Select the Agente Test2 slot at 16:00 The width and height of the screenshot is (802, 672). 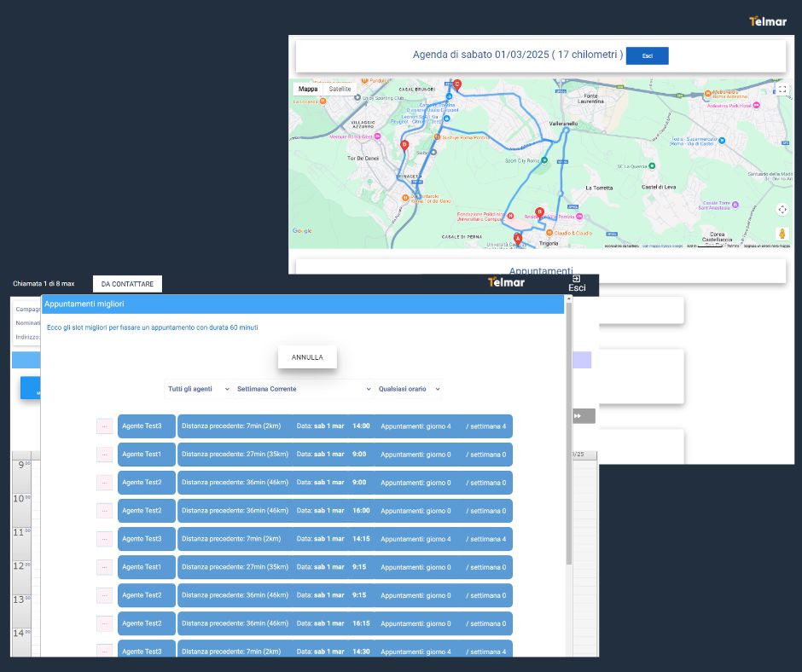click(x=345, y=510)
